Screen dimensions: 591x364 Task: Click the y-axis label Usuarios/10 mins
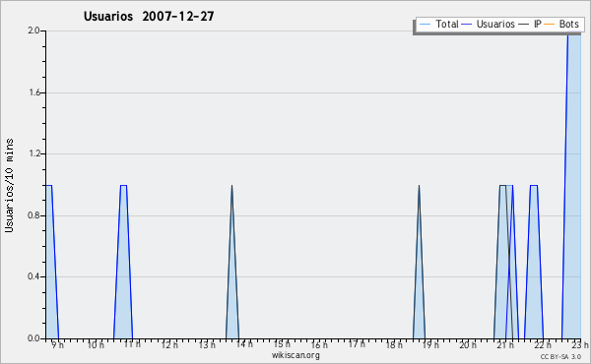[x=9, y=185]
